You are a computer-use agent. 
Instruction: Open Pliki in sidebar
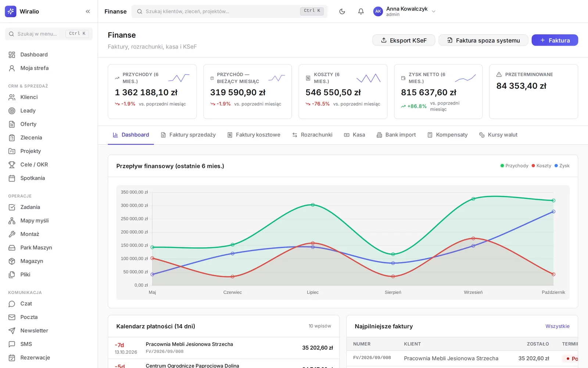coord(49,275)
